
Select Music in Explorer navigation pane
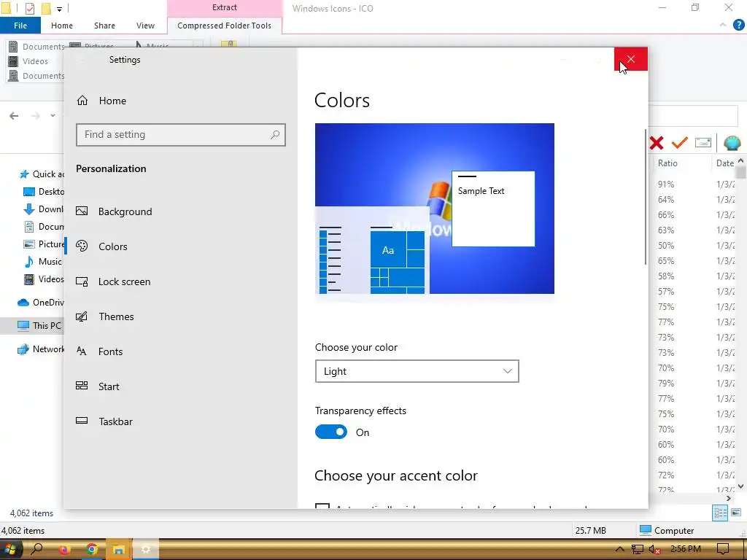[43, 262]
